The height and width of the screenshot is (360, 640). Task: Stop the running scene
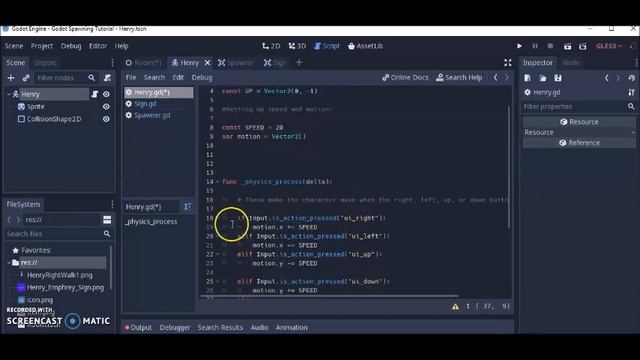(550, 46)
